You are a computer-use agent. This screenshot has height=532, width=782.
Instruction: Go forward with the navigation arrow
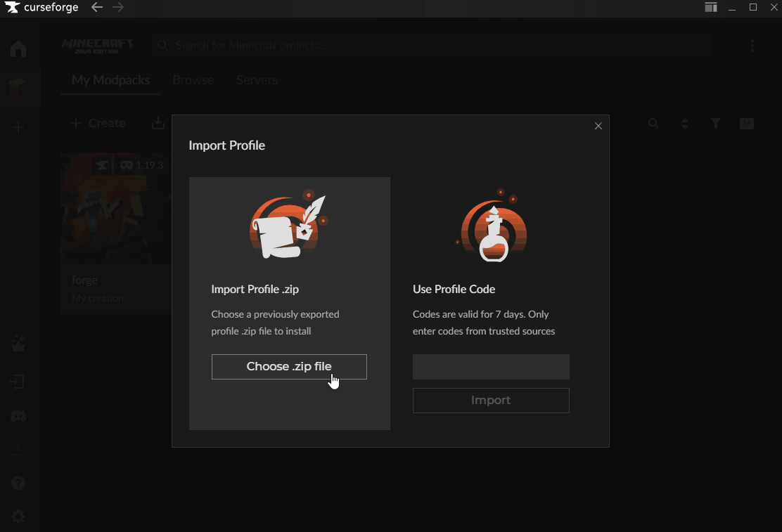(118, 7)
